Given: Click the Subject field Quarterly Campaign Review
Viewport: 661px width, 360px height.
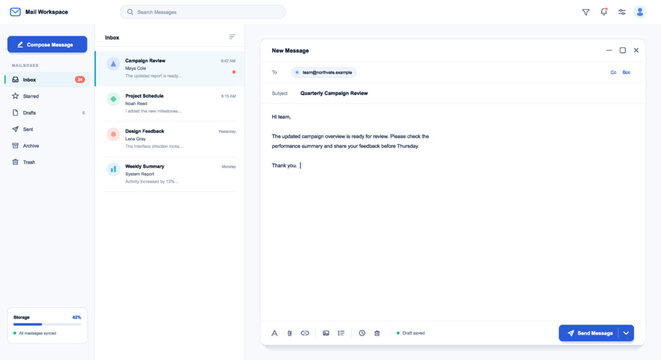Looking at the screenshot, I should (x=334, y=93).
